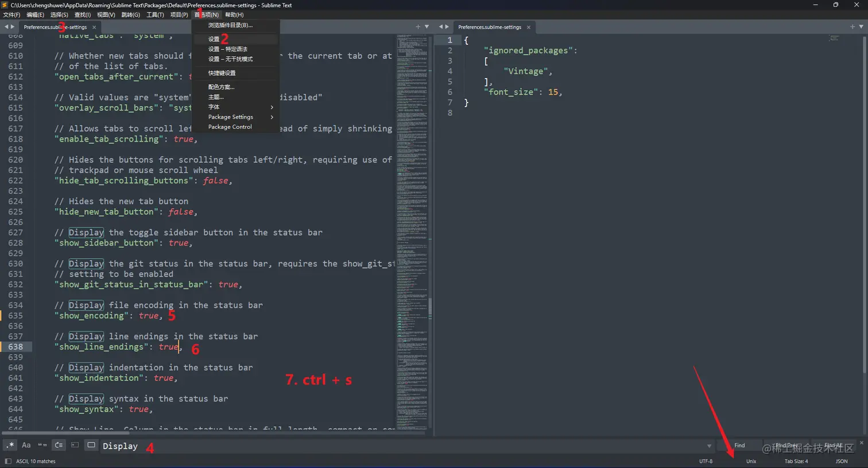
Task: Click the Find All button
Action: tap(834, 446)
